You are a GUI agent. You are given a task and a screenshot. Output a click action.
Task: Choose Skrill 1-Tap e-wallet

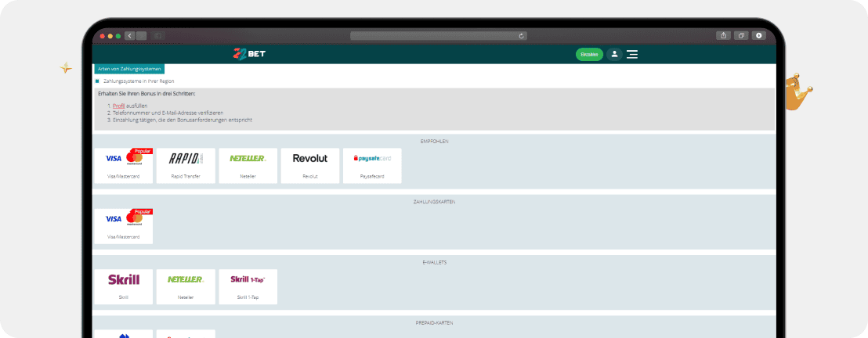[x=248, y=286]
